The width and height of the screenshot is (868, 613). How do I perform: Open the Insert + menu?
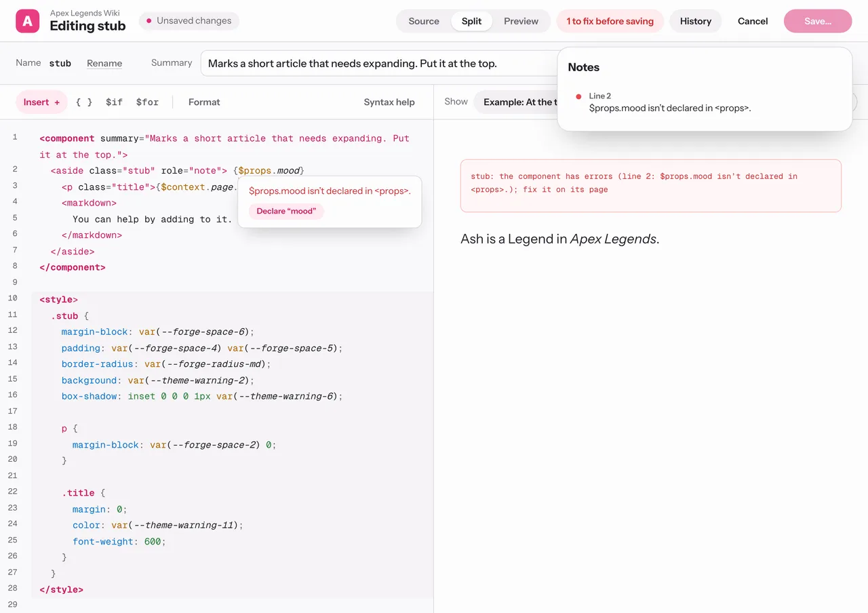41,102
